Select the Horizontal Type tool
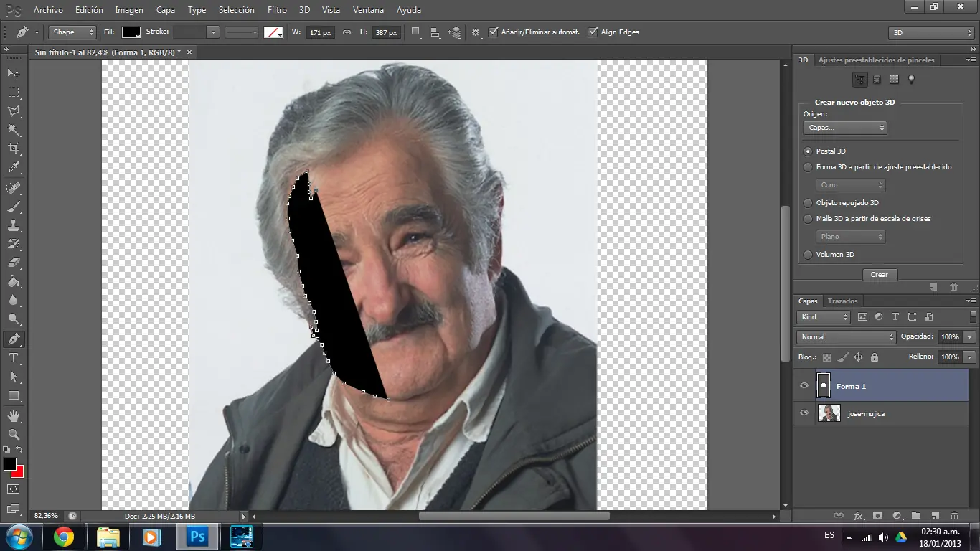This screenshot has width=980, height=551. (14, 358)
